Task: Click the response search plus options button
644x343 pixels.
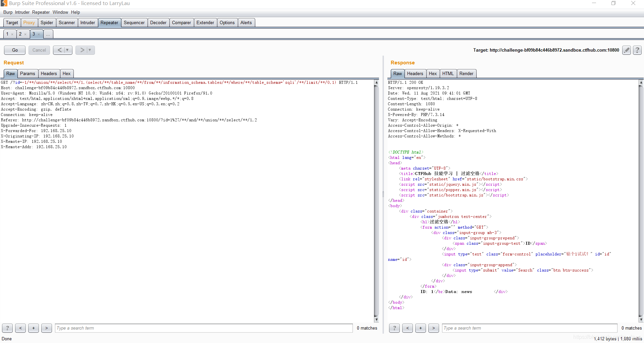Action: pyautogui.click(x=421, y=328)
